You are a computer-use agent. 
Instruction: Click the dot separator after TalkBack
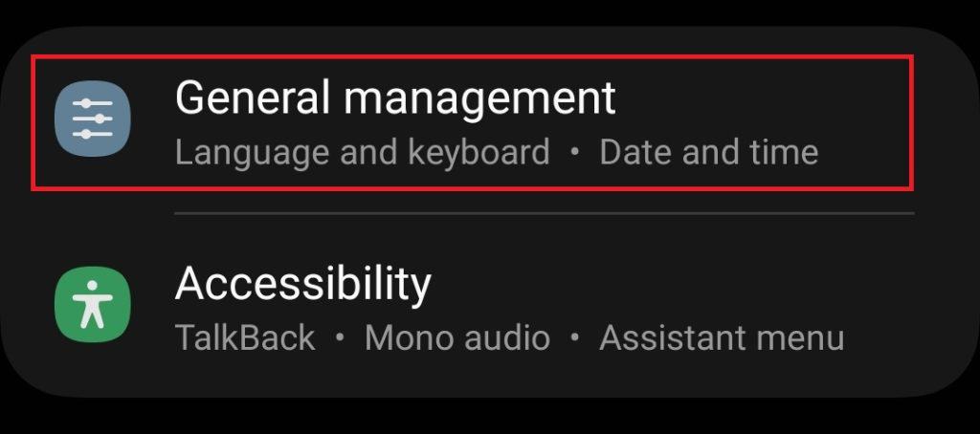[x=340, y=337]
